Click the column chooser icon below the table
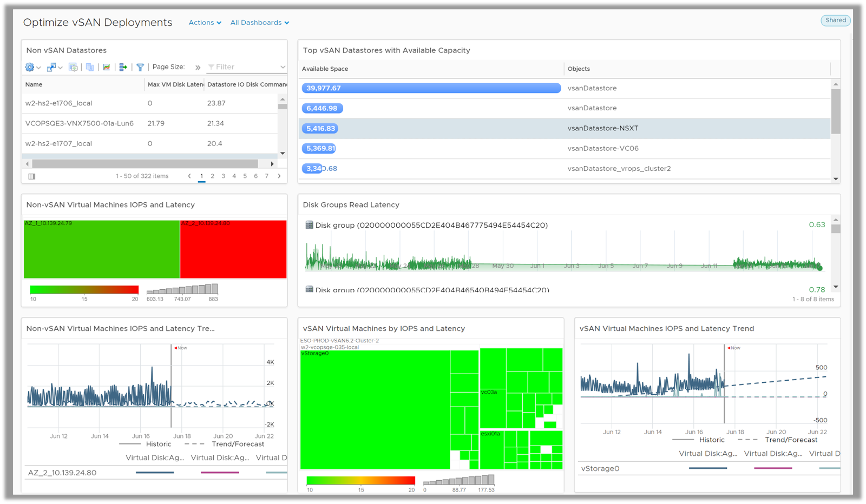Screen dimensions: 866x504 (x=32, y=176)
